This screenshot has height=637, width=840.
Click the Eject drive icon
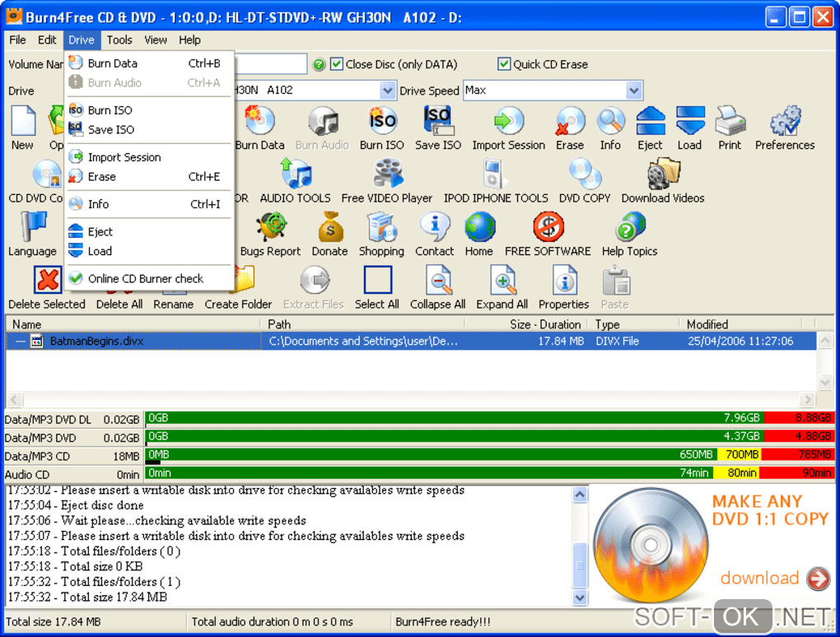point(650,123)
